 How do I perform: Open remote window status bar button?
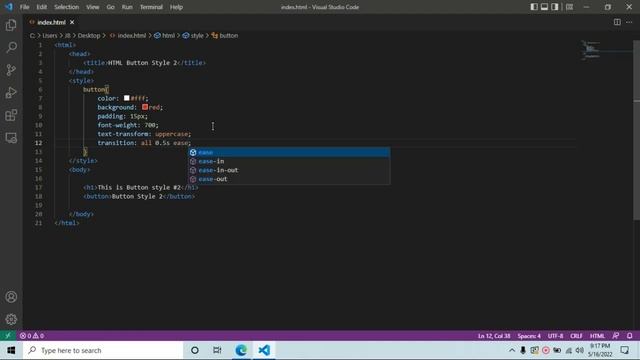8,336
